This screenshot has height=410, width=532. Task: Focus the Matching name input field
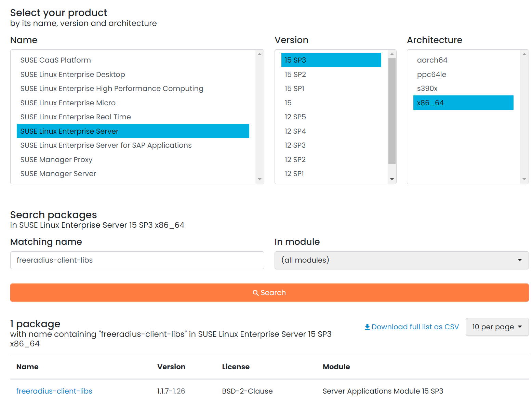tap(137, 260)
